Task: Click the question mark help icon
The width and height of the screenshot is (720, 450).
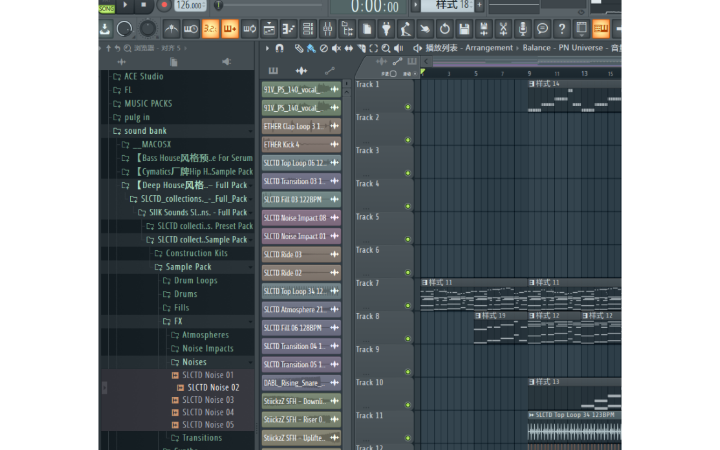Action: tap(562, 29)
